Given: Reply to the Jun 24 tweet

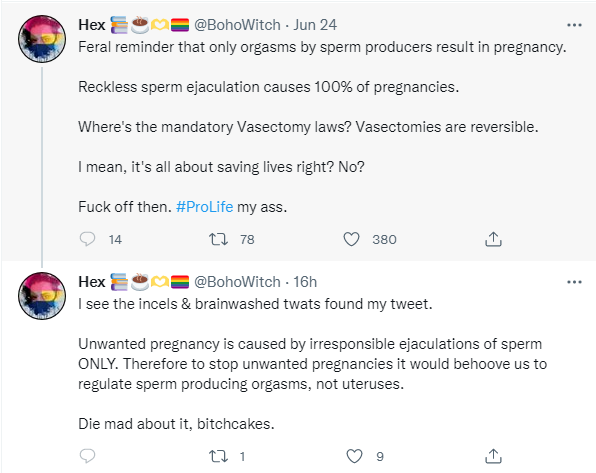Looking at the screenshot, I should tap(87, 239).
